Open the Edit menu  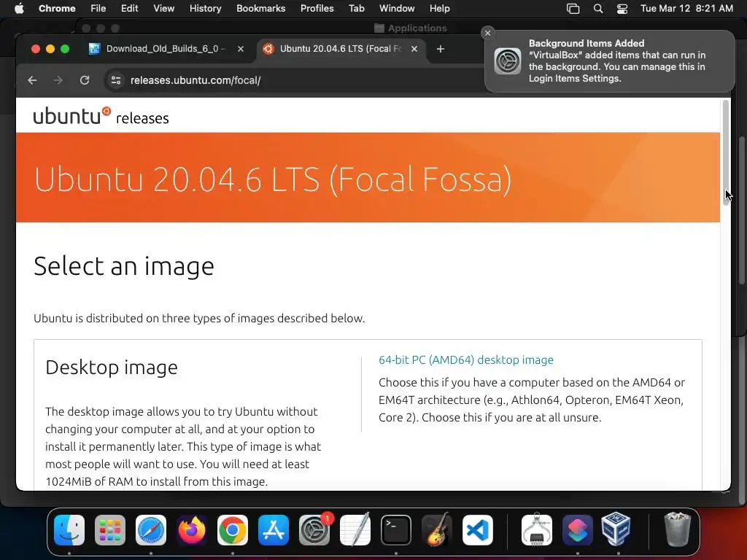[130, 9]
